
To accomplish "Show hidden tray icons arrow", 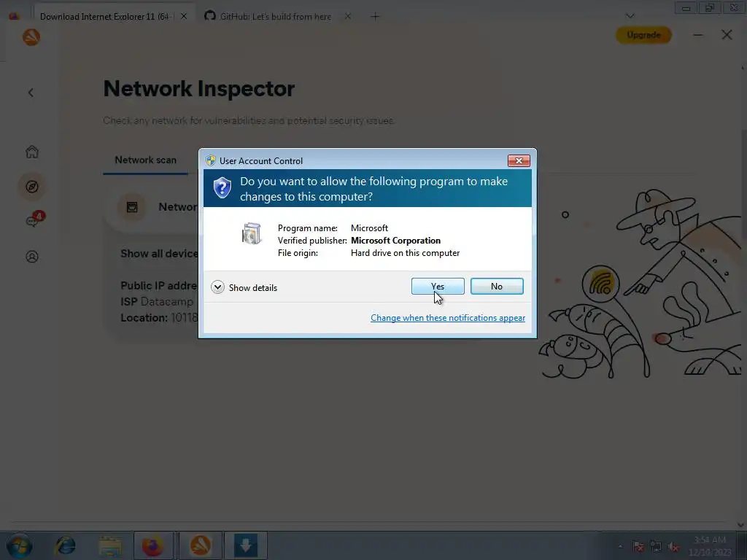I will coord(620,546).
